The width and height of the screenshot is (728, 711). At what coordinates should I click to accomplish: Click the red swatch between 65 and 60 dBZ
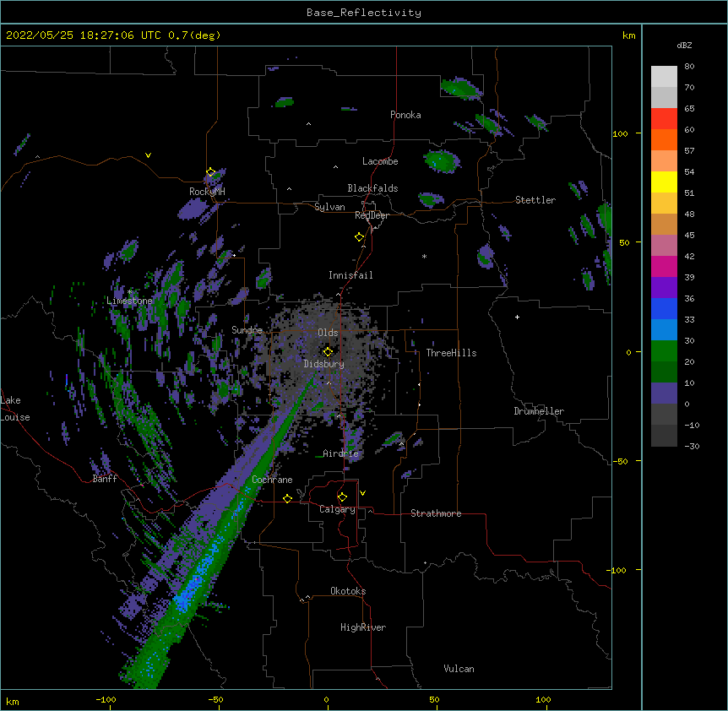(664, 119)
